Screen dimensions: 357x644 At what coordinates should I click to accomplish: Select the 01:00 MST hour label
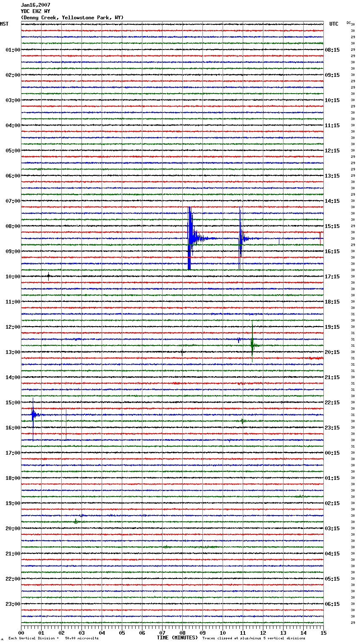point(13,50)
